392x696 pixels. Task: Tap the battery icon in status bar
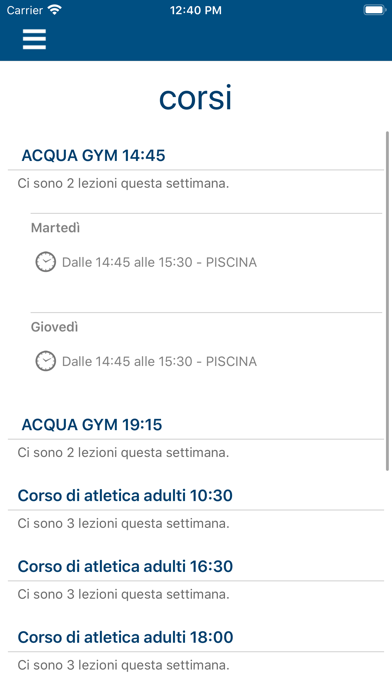pos(374,10)
